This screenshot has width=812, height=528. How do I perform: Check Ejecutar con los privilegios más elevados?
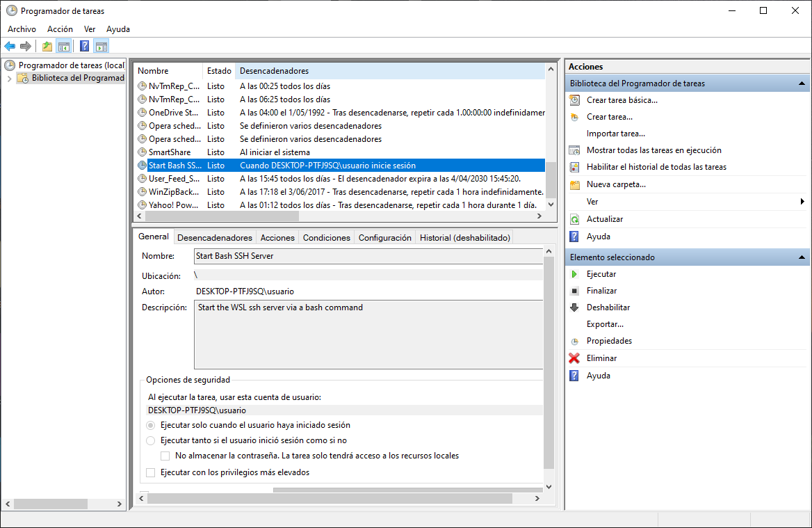151,472
